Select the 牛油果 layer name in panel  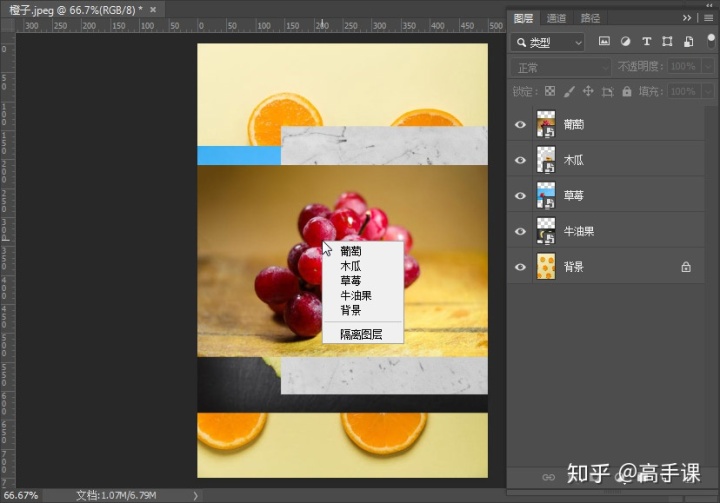click(579, 231)
